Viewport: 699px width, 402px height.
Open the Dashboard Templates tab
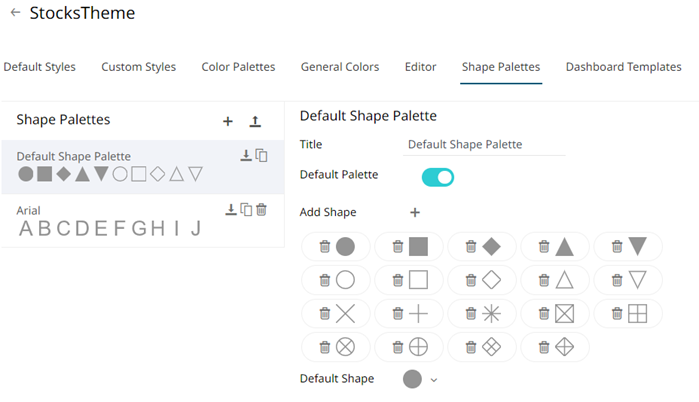623,67
